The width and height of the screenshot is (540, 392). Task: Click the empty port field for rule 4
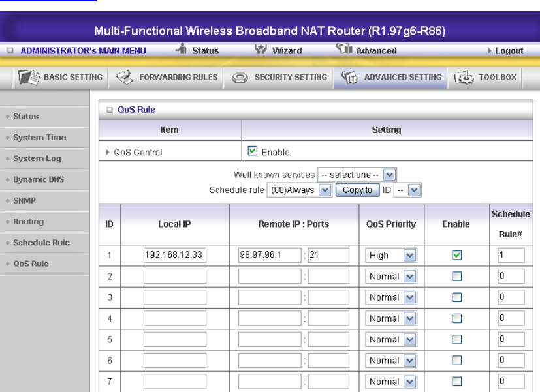(x=328, y=318)
